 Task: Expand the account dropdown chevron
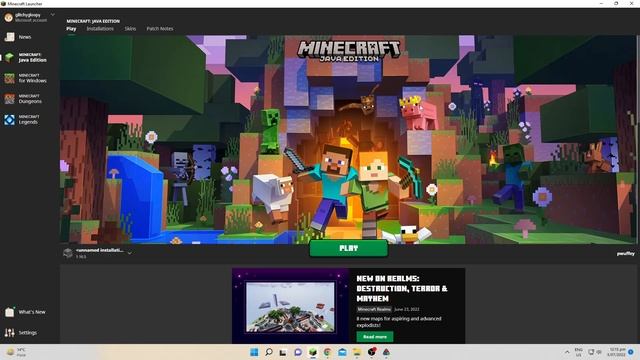[53, 15]
